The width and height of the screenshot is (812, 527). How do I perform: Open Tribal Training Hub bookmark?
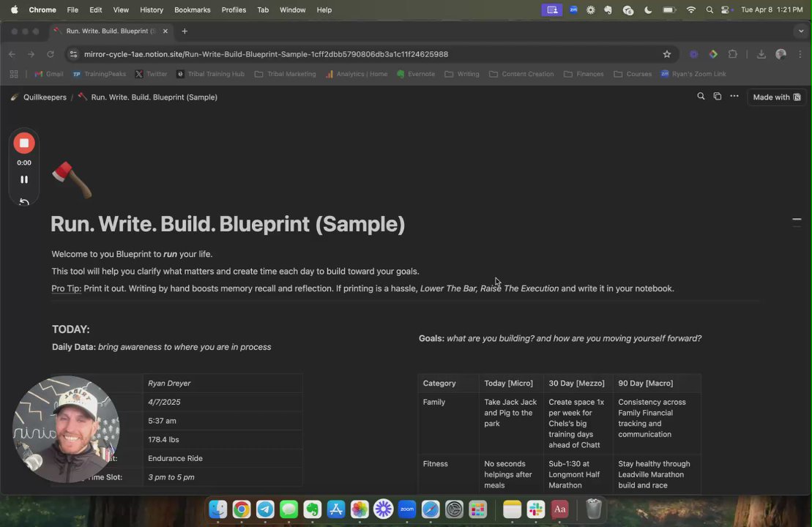[x=210, y=74]
